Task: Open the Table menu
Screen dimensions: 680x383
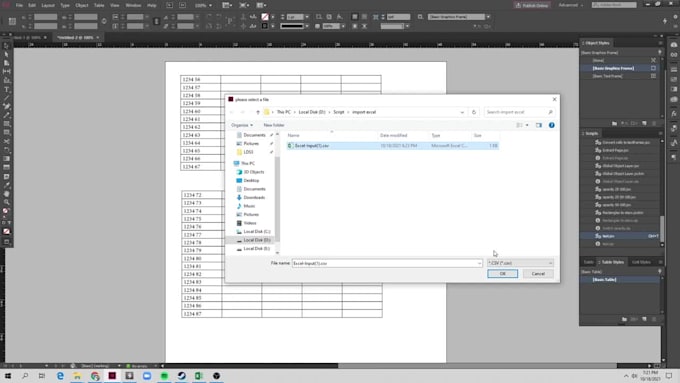Action: pos(99,5)
